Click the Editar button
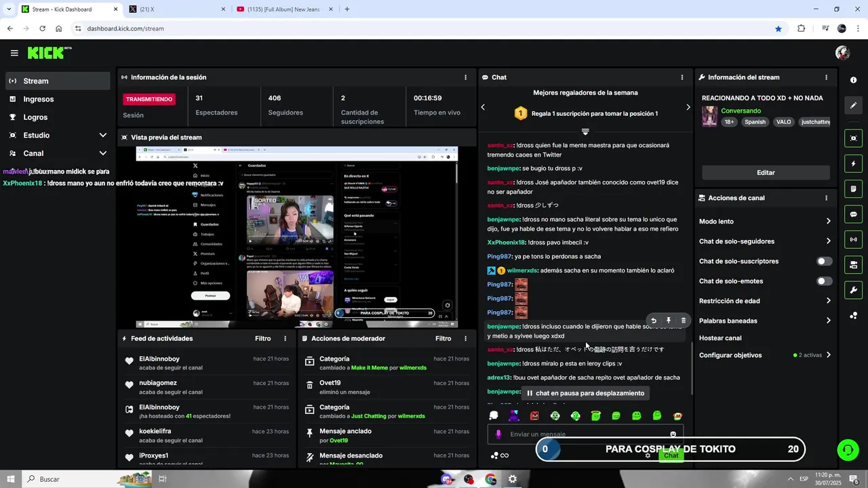This screenshot has width=868, height=488. coord(766,173)
